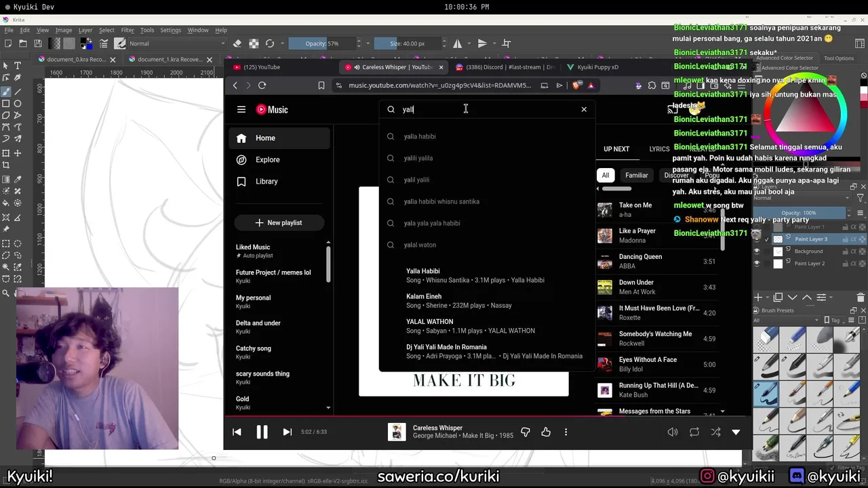Collapse the player with the down arrow
Viewport: 868px width, 488px height.
pyautogui.click(x=736, y=432)
